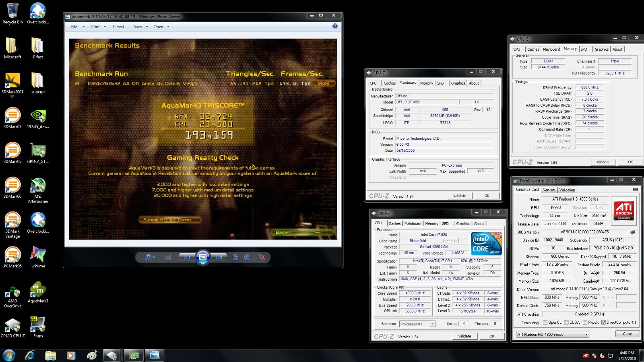Image resolution: width=644 pixels, height=362 pixels.
Task: Launch the 3DMark03 desktop shortcut
Action: point(12,118)
